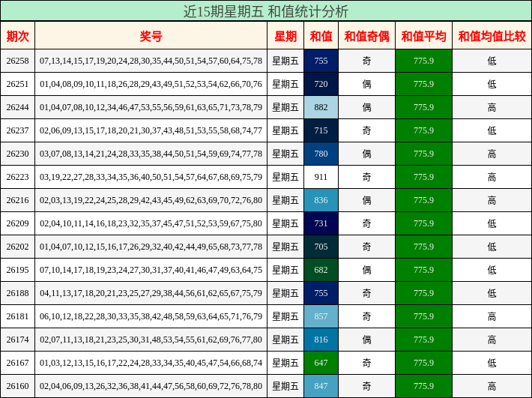Select issue number 26160
This screenshot has width=532, height=398.
18,386
